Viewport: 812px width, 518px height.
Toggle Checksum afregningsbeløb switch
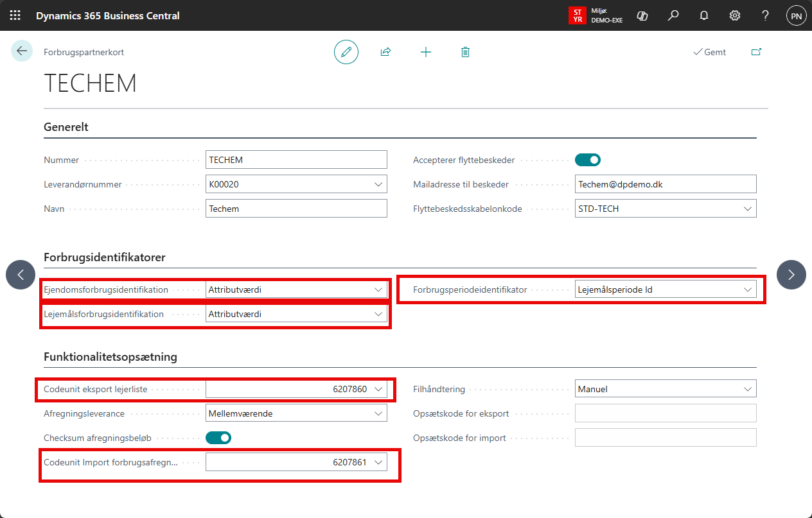[x=218, y=438]
